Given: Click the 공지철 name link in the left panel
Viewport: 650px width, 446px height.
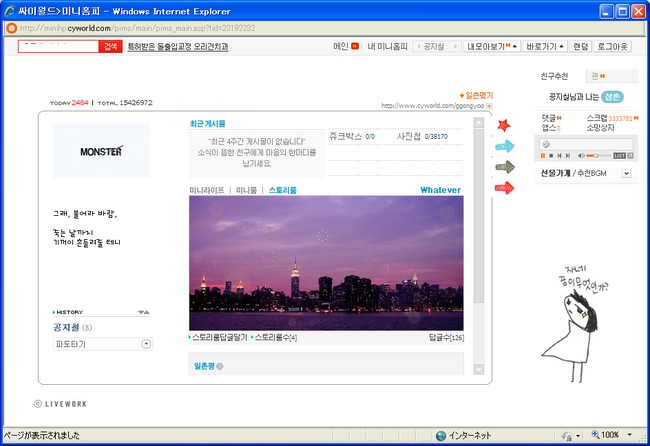Looking at the screenshot, I should coord(66,327).
